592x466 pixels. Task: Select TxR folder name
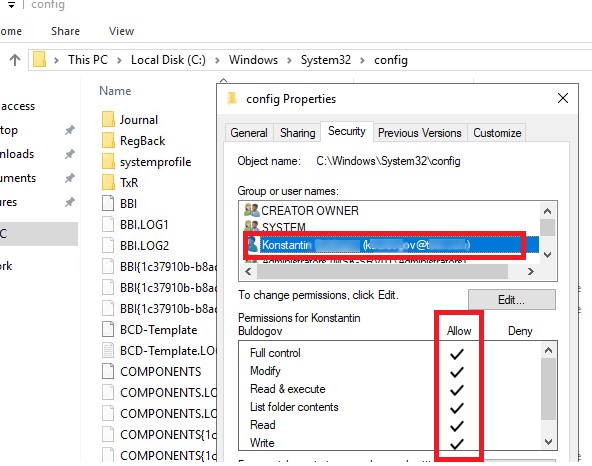coord(129,183)
